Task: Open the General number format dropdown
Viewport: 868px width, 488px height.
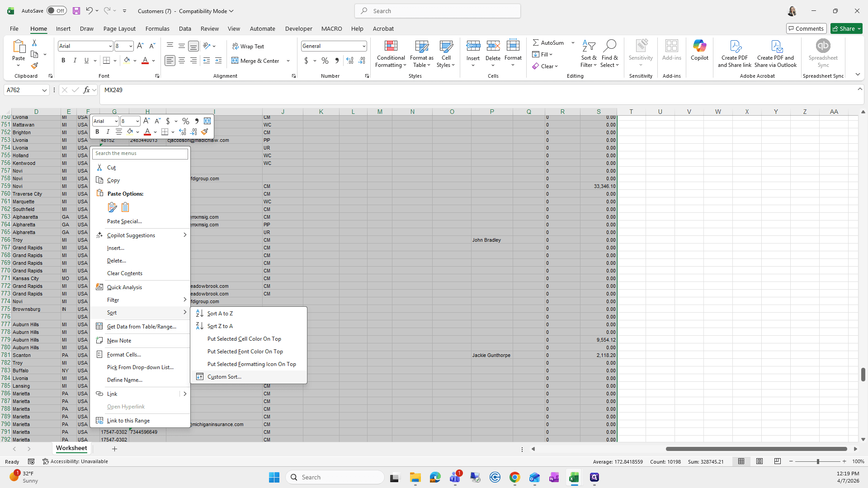Action: [x=363, y=46]
